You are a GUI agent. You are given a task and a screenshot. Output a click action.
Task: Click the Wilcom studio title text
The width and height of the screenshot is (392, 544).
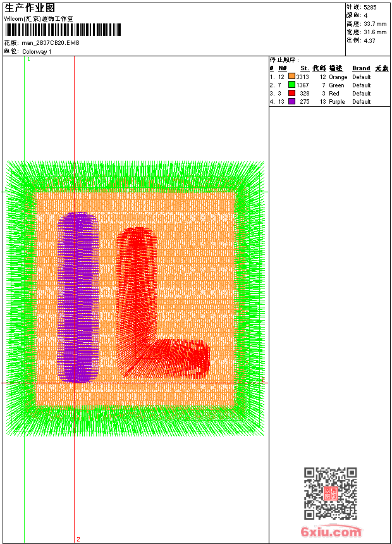coord(38,19)
